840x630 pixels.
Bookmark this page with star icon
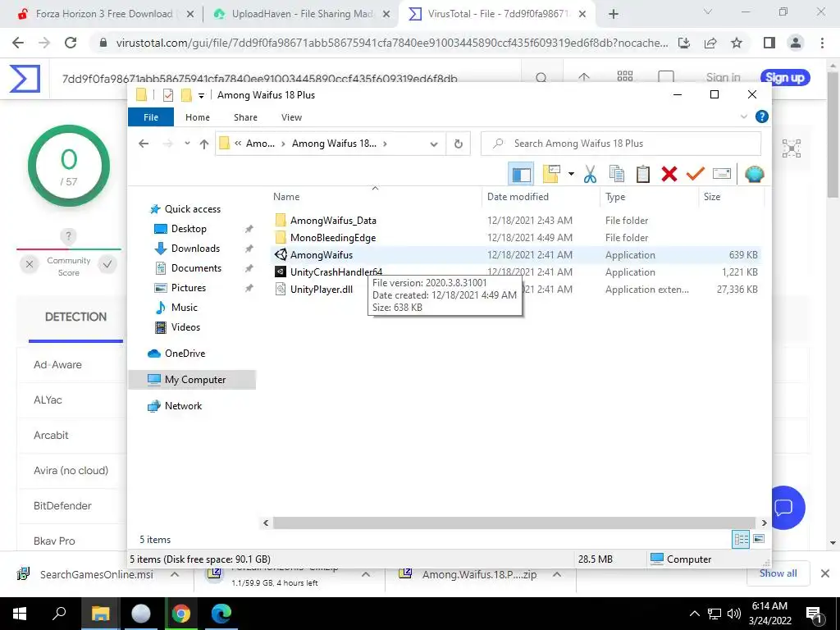(x=737, y=43)
